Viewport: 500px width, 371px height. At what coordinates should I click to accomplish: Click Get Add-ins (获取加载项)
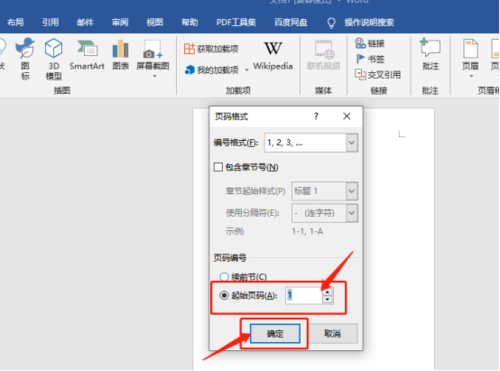[x=211, y=49]
